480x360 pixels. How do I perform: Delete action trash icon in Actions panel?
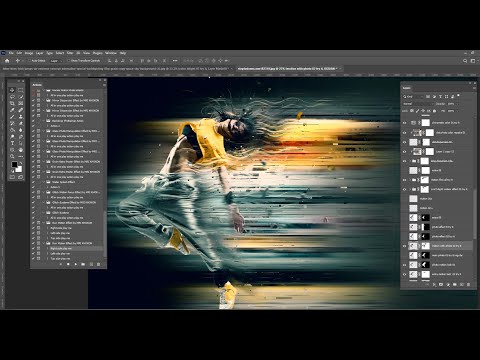click(x=98, y=264)
